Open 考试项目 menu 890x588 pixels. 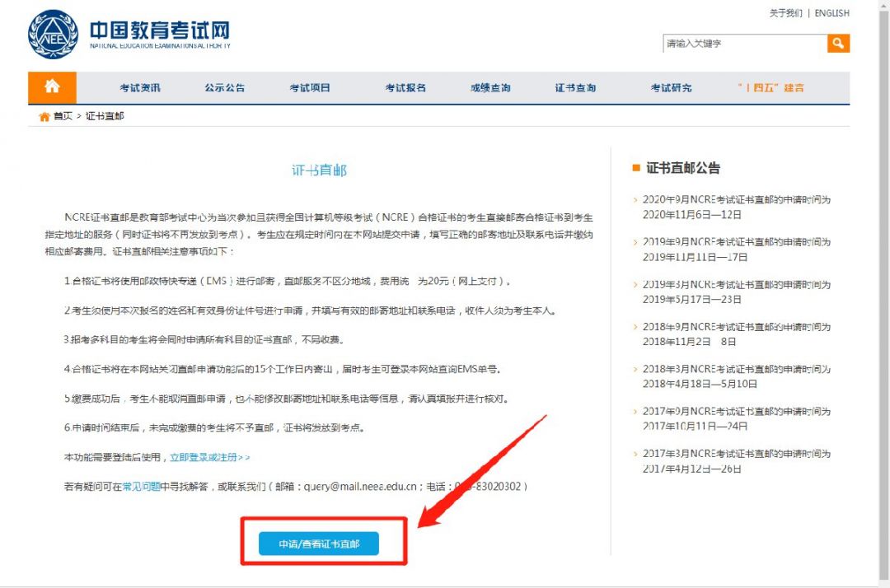pos(310,88)
